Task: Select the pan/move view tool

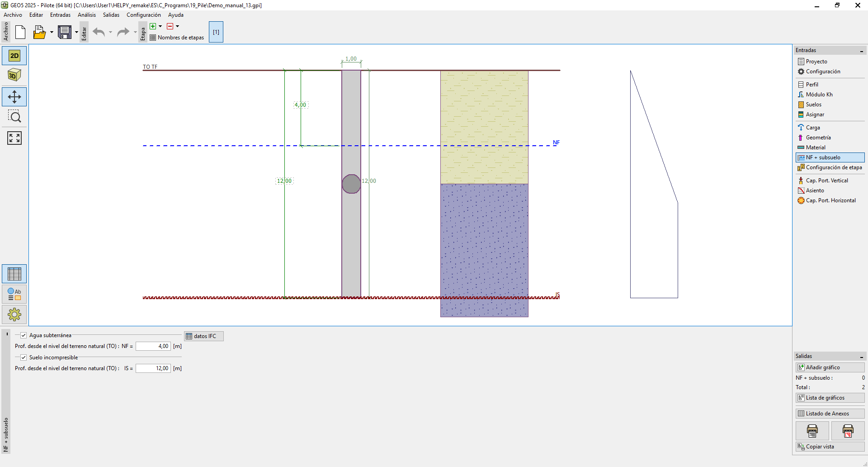Action: coord(14,97)
